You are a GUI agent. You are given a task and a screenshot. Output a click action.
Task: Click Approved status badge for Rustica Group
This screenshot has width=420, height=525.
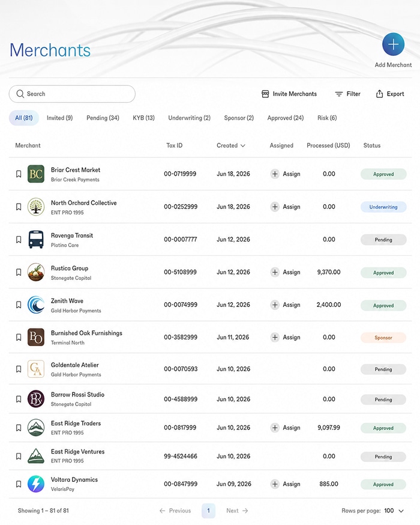tap(383, 273)
